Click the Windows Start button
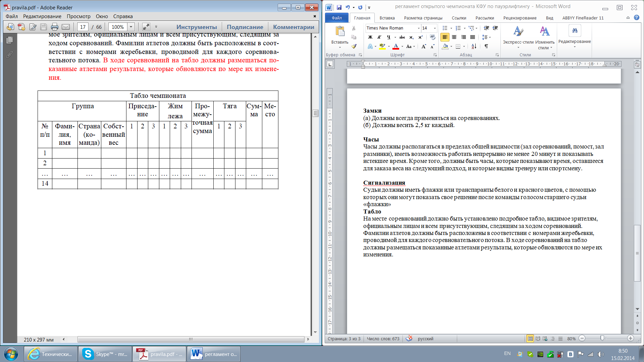644x362 pixels. 11,354
